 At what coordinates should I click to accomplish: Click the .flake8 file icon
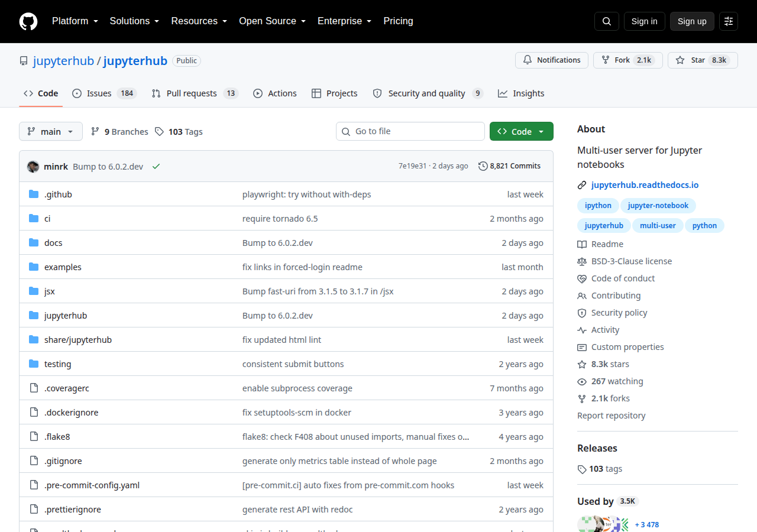pos(34,437)
